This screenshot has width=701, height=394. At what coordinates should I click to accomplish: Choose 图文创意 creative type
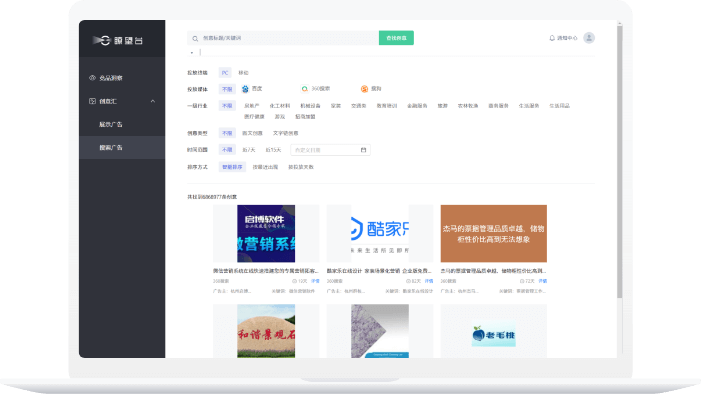pyautogui.click(x=253, y=133)
